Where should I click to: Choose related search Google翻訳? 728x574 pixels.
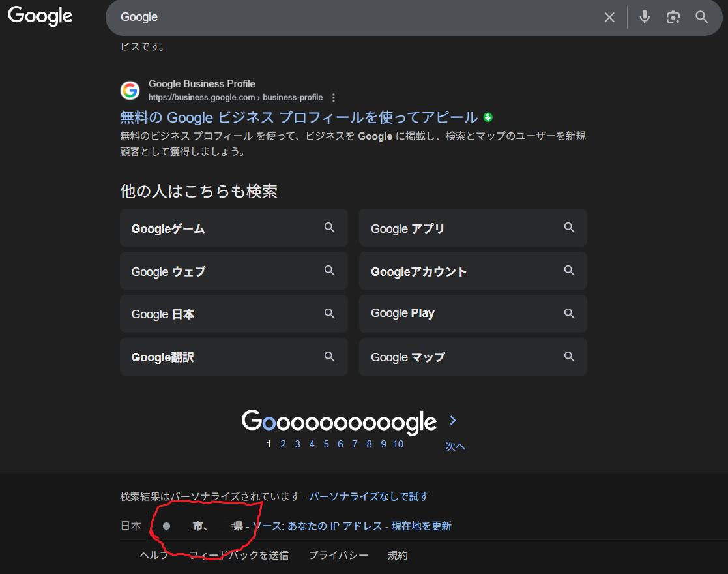pyautogui.click(x=233, y=357)
